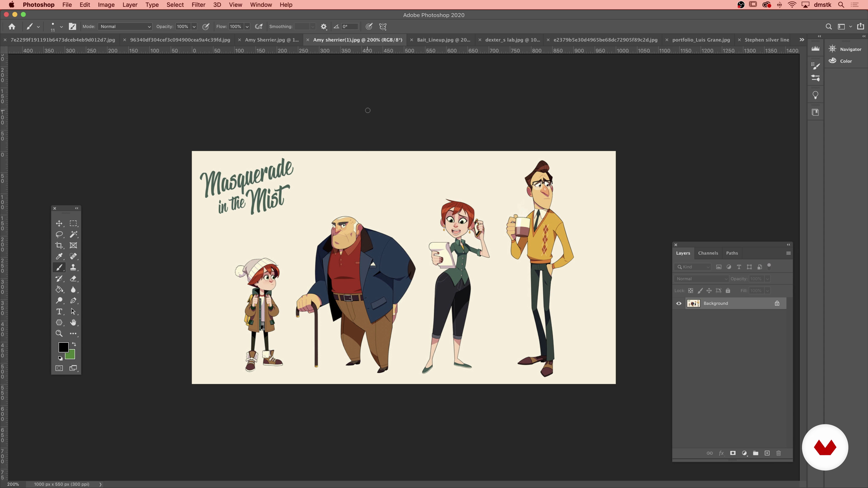
Task: Switch to the Channels tab
Action: [x=708, y=253]
